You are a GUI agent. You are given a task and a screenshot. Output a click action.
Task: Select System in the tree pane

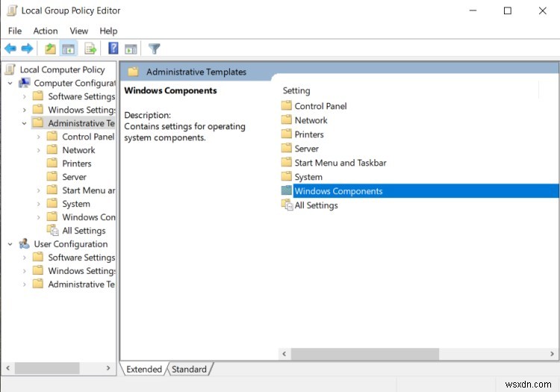pyautogui.click(x=76, y=204)
